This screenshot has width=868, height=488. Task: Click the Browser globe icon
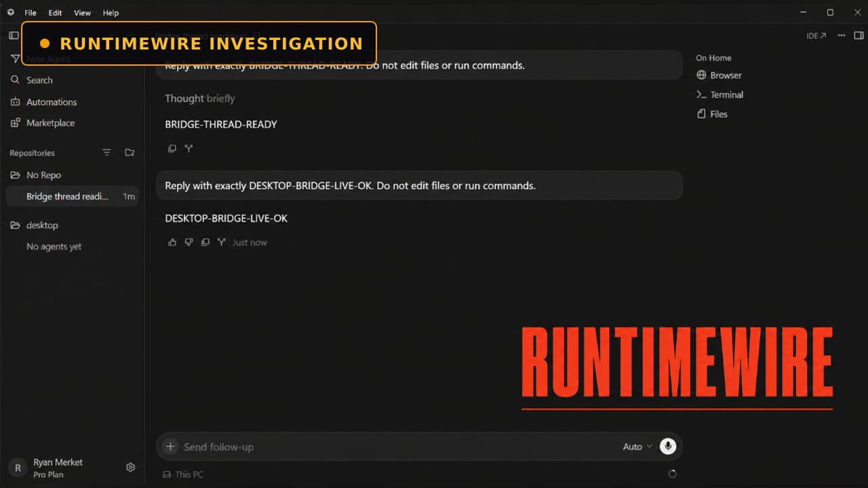[701, 75]
